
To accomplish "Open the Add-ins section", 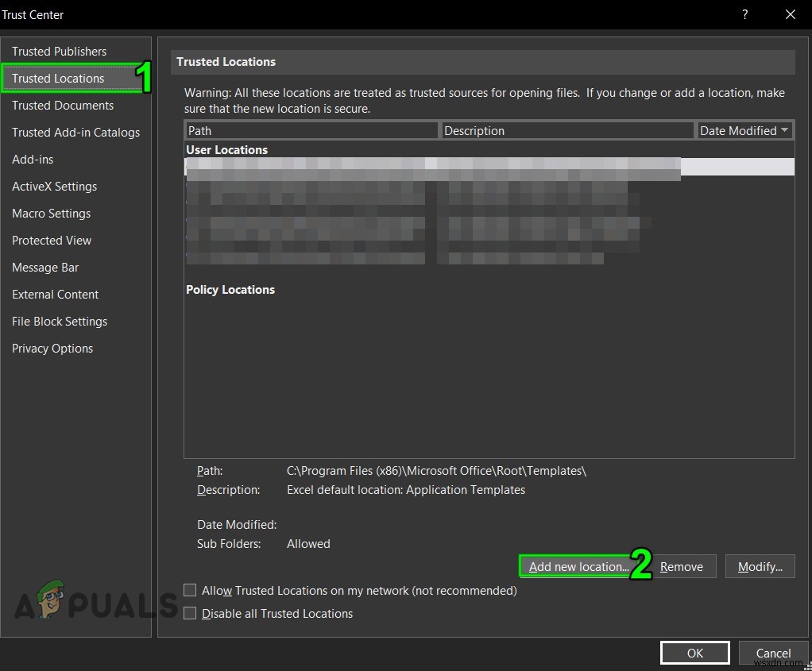I will 33,160.
